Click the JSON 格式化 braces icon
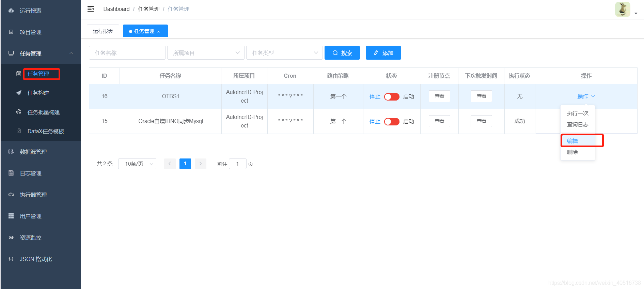Viewport: 644px width, 289px height. (x=11, y=259)
